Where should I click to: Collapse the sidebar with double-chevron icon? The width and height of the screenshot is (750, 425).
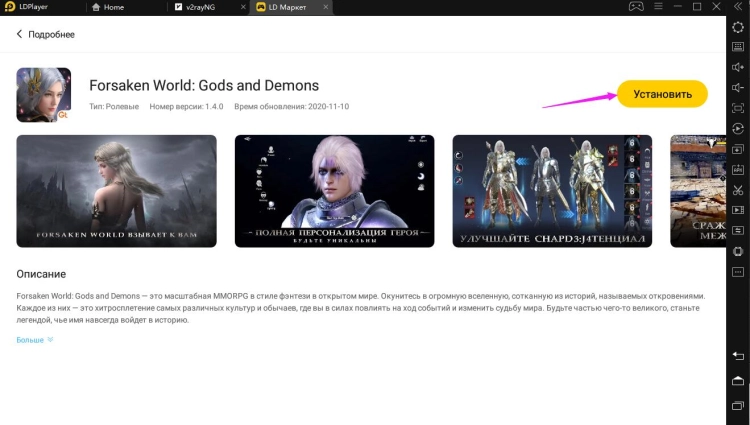738,7
